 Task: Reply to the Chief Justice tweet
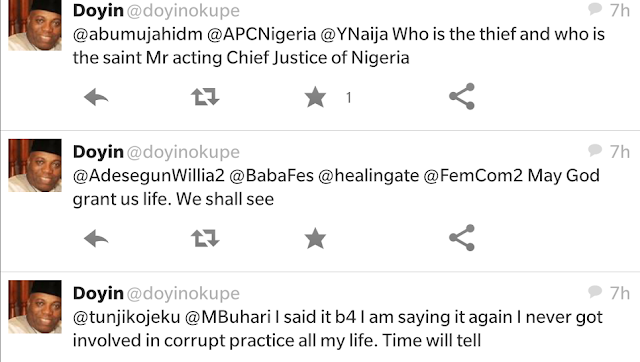(96, 97)
